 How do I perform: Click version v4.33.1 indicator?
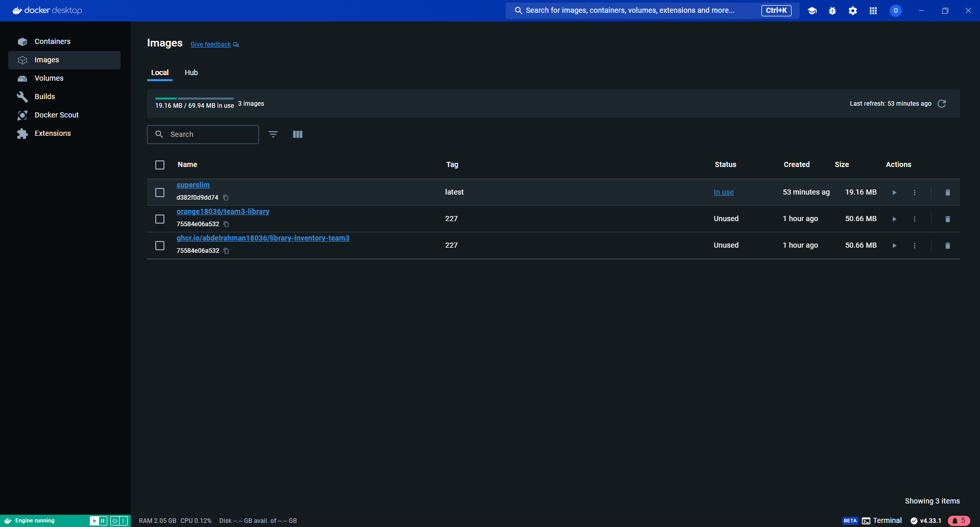click(x=926, y=521)
